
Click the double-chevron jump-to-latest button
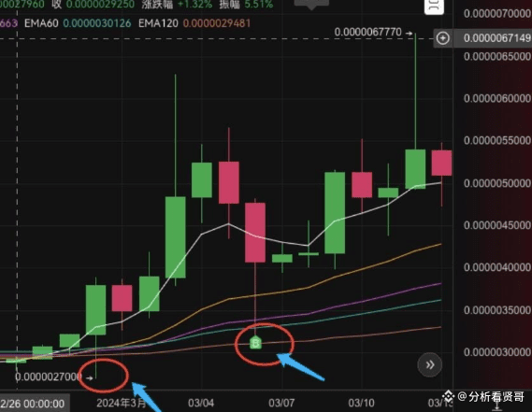tap(429, 365)
